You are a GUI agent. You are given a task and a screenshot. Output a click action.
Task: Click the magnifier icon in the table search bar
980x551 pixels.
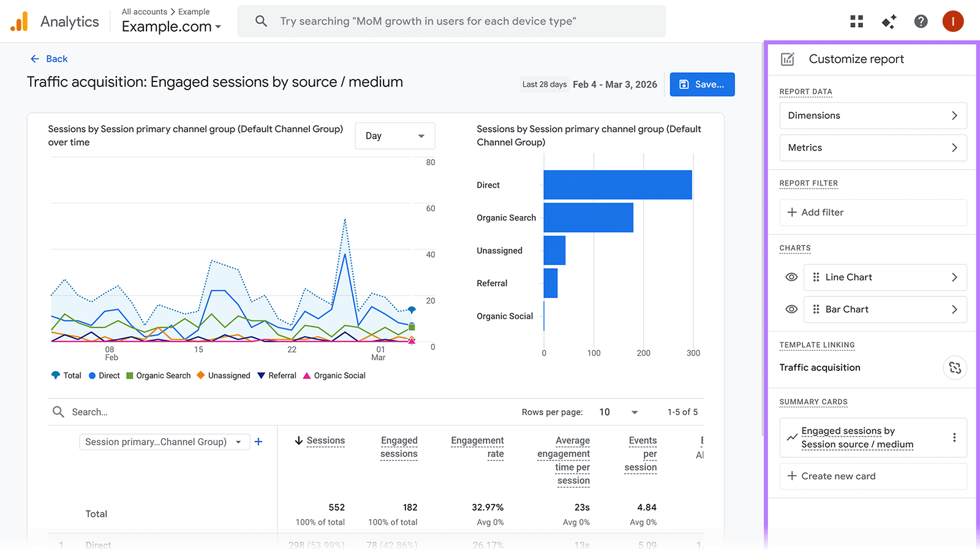58,411
